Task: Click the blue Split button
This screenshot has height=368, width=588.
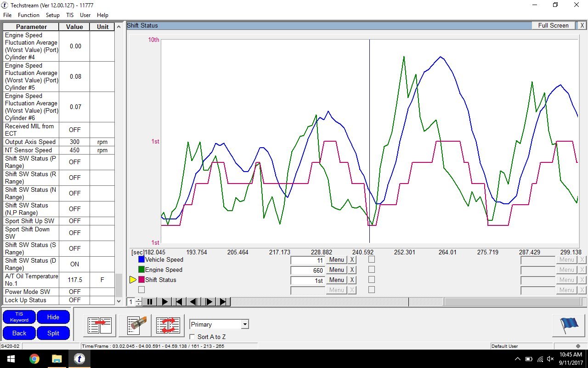Action: [53, 333]
